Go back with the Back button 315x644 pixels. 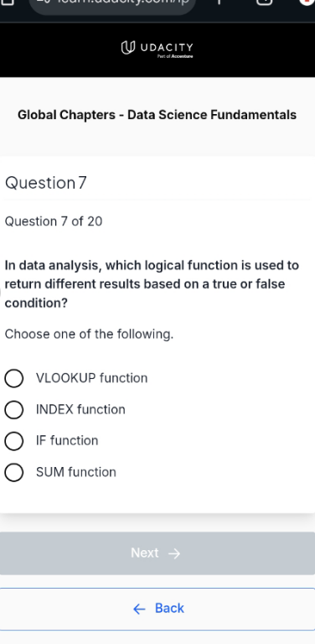point(157,609)
